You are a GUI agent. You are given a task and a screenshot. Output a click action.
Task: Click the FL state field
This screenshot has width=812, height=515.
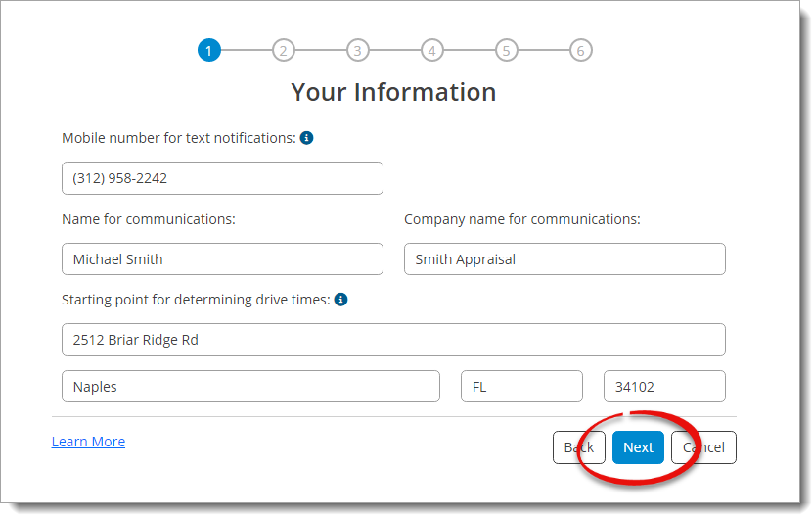pyautogui.click(x=521, y=387)
